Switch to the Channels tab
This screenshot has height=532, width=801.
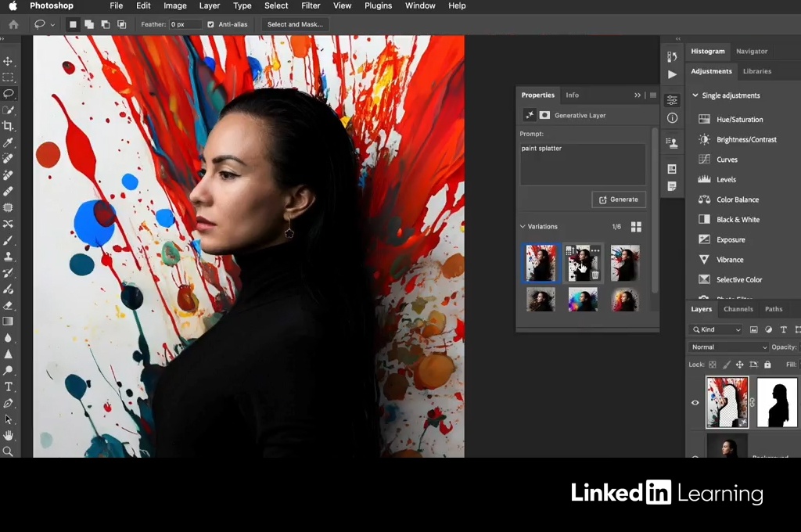[x=738, y=309]
